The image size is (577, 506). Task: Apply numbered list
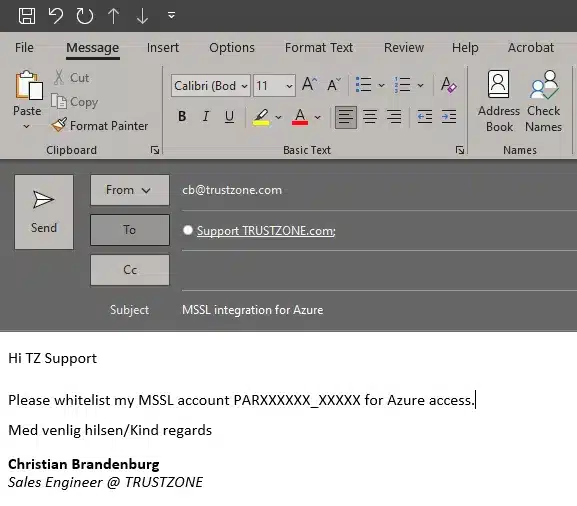(x=402, y=85)
